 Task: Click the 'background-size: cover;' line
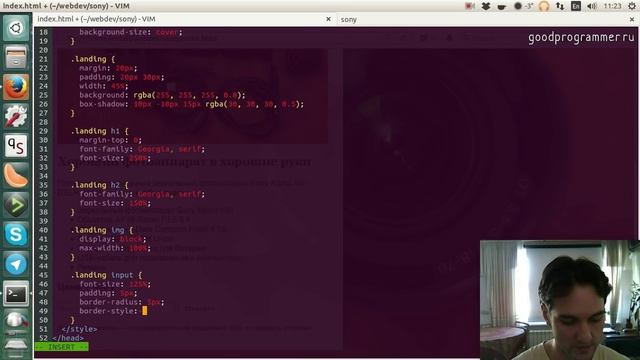(x=131, y=32)
